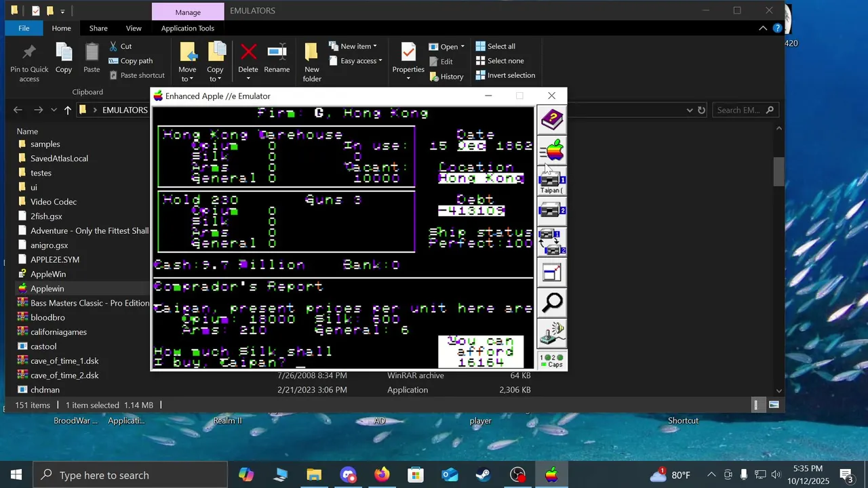Click Copy path command

click(130, 61)
